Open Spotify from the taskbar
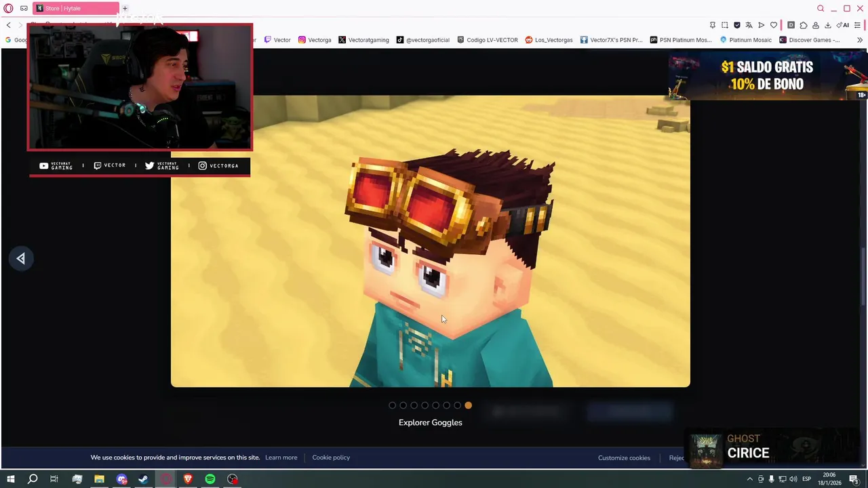 pos(210,479)
